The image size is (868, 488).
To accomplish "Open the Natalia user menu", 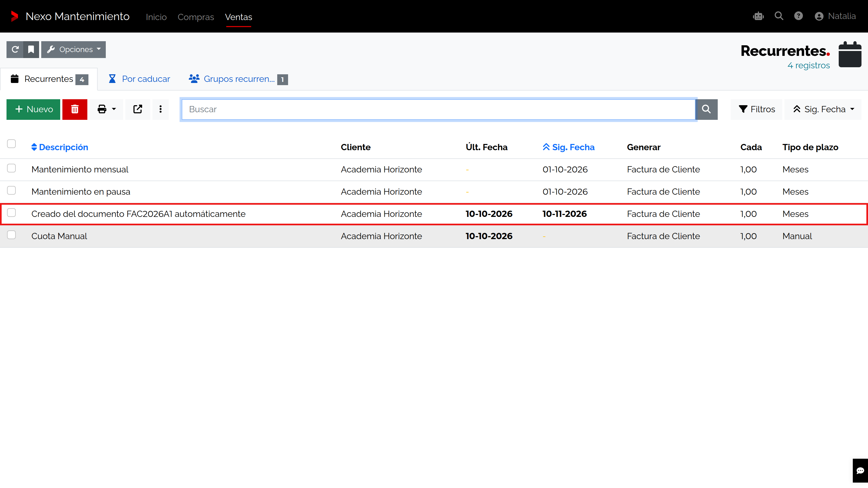I will [x=835, y=16].
